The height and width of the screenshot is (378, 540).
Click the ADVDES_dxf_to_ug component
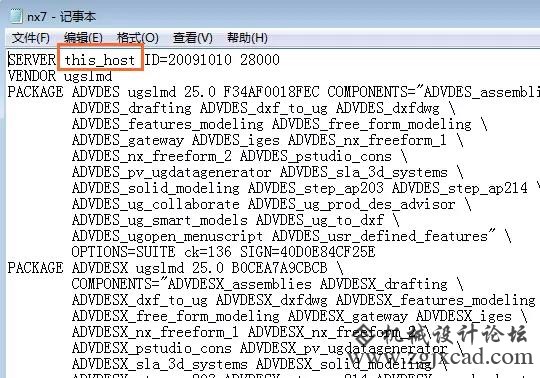click(263, 108)
